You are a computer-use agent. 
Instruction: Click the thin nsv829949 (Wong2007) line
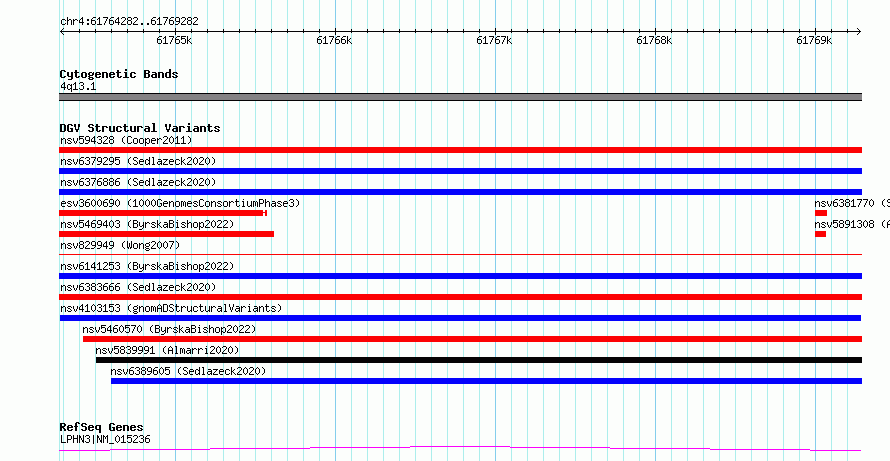click(460, 255)
